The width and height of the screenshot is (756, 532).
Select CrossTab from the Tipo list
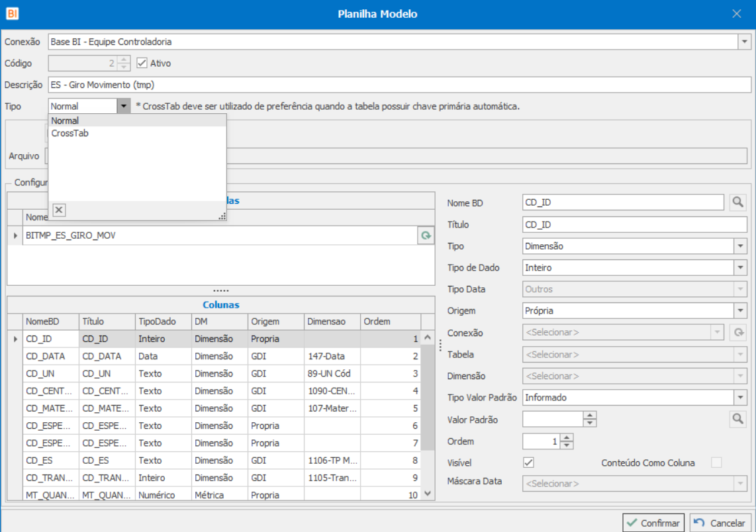pyautogui.click(x=70, y=133)
